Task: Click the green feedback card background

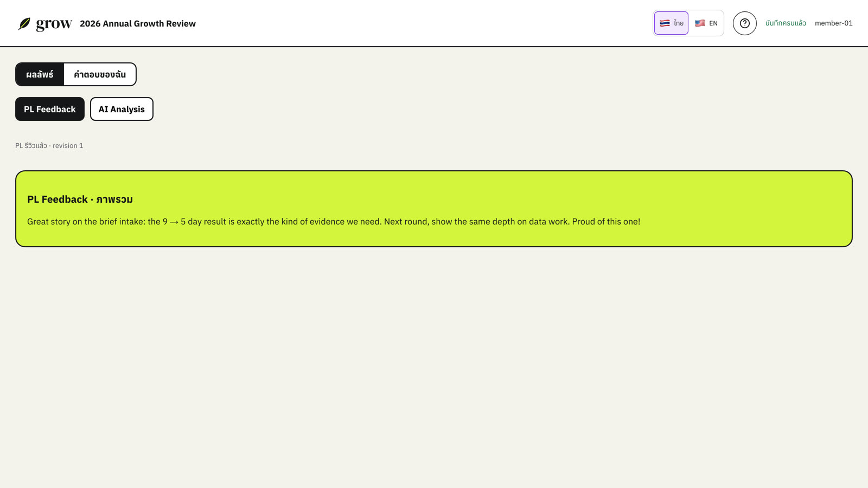Action: coord(434,209)
